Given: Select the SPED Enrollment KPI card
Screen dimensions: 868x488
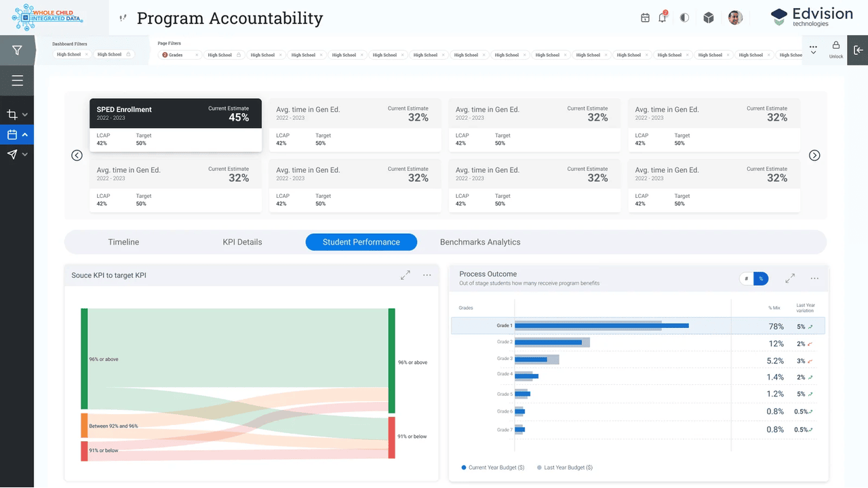Looking at the screenshot, I should click(x=176, y=125).
